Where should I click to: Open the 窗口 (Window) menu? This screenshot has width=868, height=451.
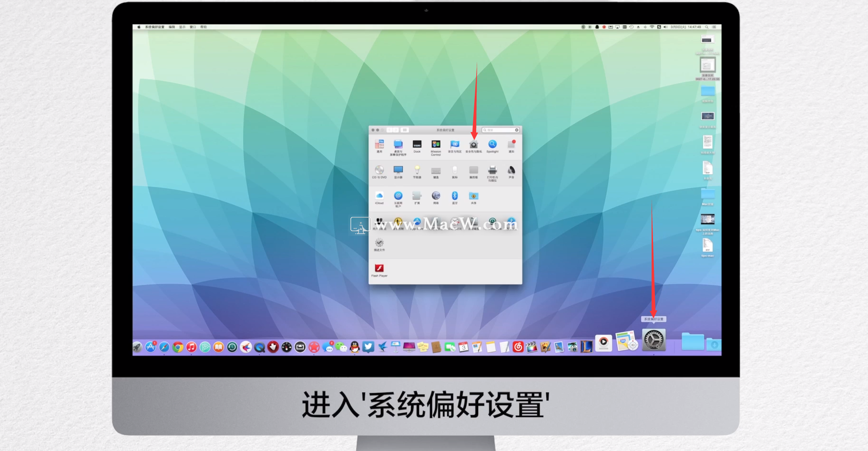click(193, 27)
